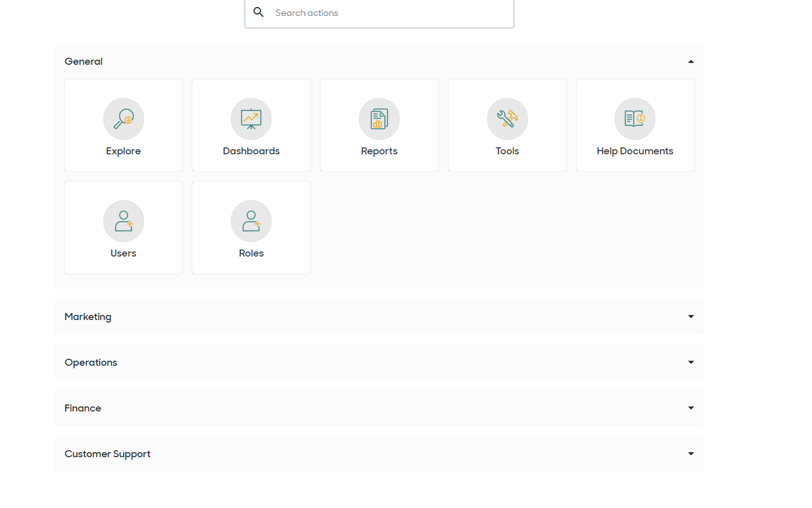This screenshot has height=508, width=812.
Task: Click the Finance section title
Action: [83, 408]
